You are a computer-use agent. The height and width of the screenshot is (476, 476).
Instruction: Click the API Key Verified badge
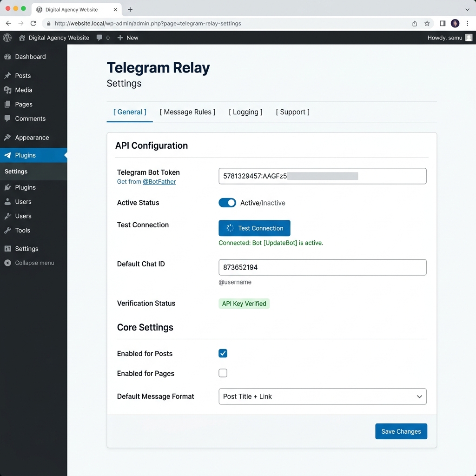244,304
